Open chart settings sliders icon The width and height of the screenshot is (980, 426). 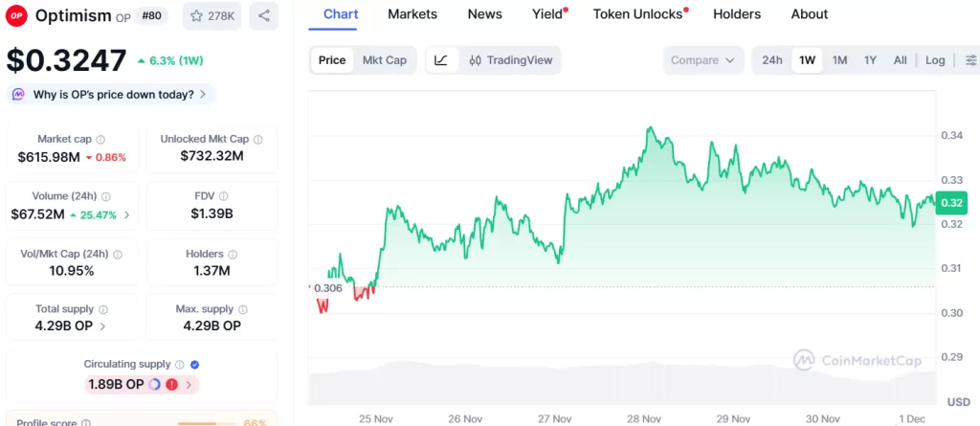tap(971, 60)
